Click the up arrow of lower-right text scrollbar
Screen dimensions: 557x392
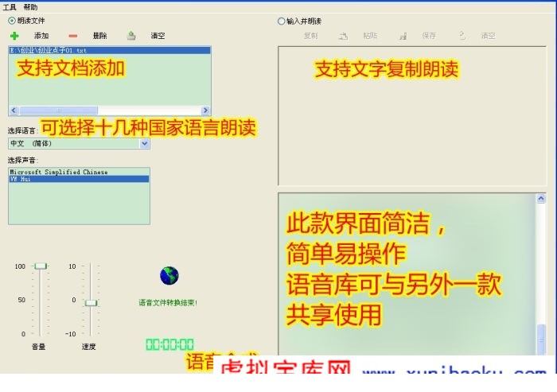(541, 199)
